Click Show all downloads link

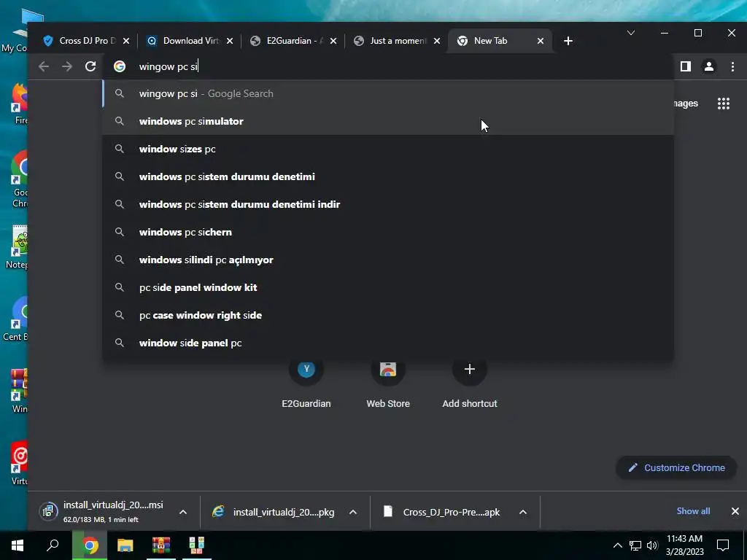pos(693,511)
